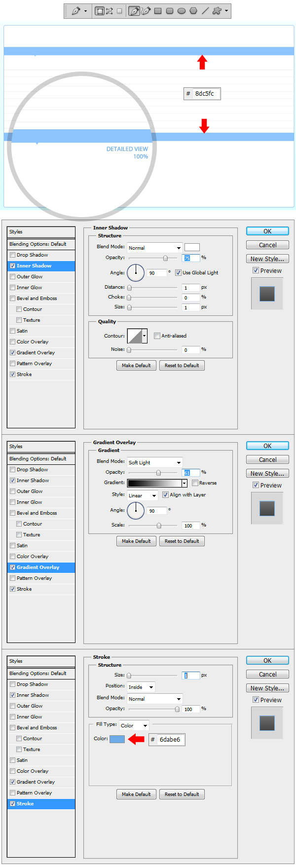This screenshot has height=868, width=296.
Task: Check the Reverse gradient checkbox
Action: click(x=195, y=483)
